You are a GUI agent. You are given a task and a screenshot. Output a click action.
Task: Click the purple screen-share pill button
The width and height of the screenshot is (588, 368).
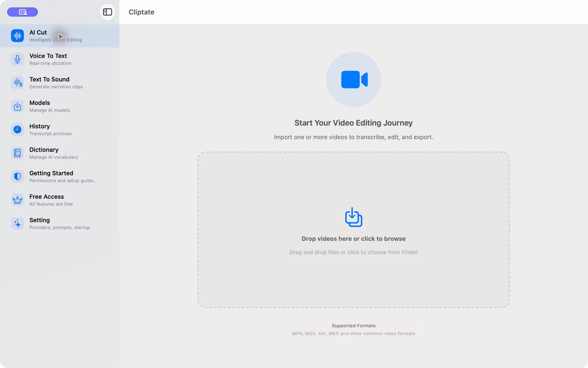(x=23, y=12)
